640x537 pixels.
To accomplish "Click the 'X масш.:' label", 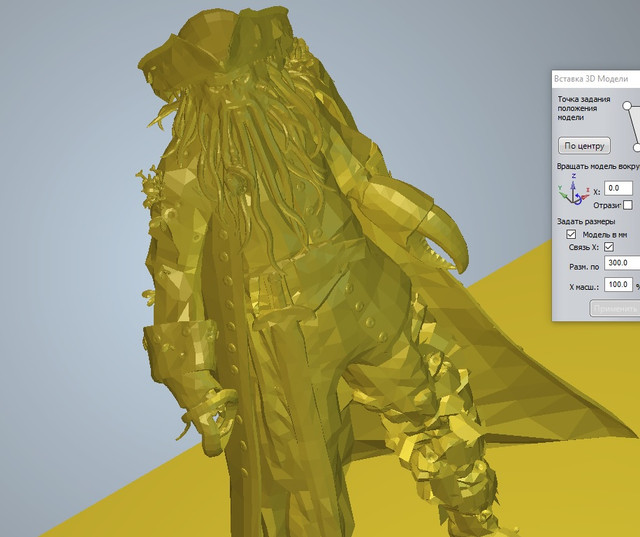I will pyautogui.click(x=584, y=287).
